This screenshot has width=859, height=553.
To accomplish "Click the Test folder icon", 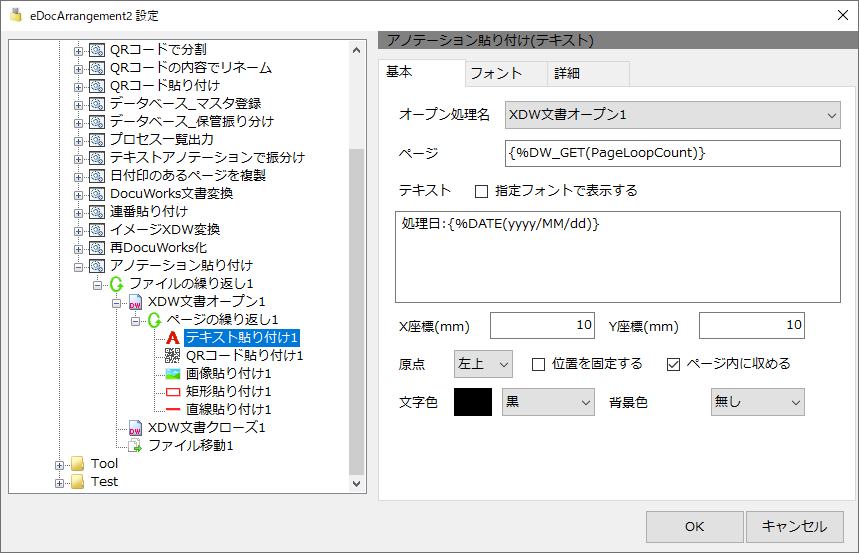I will [78, 482].
